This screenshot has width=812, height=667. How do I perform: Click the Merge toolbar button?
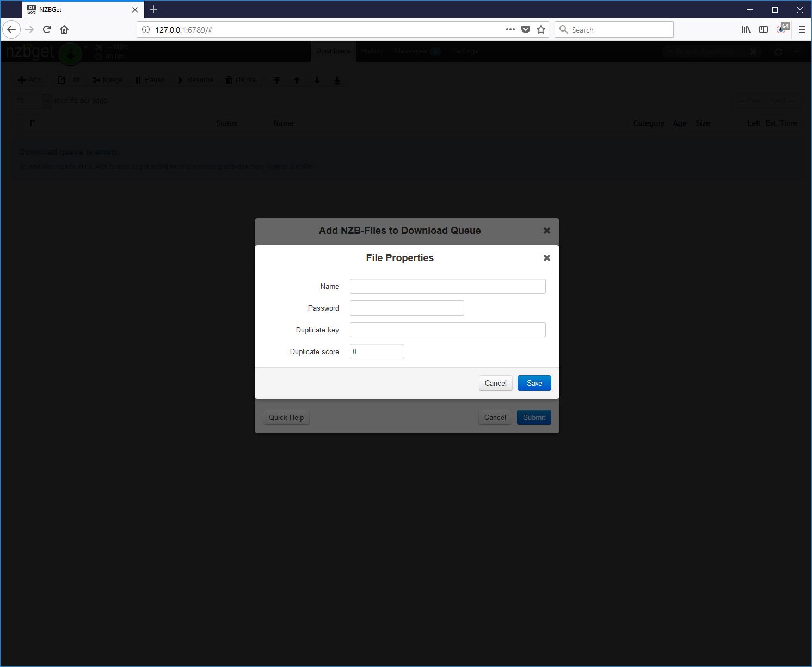click(x=107, y=80)
